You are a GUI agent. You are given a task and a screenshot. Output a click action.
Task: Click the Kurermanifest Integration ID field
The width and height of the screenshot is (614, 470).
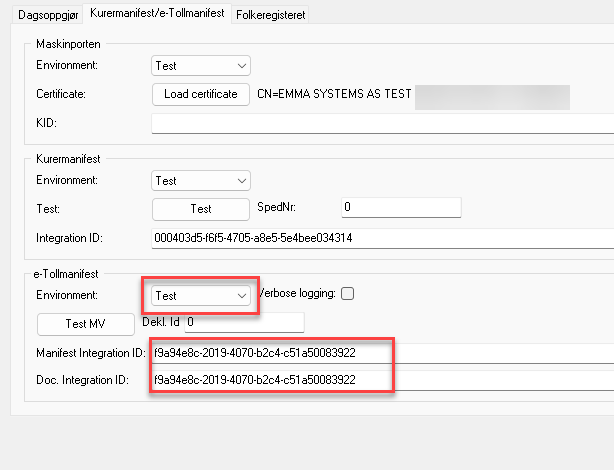pos(380,238)
